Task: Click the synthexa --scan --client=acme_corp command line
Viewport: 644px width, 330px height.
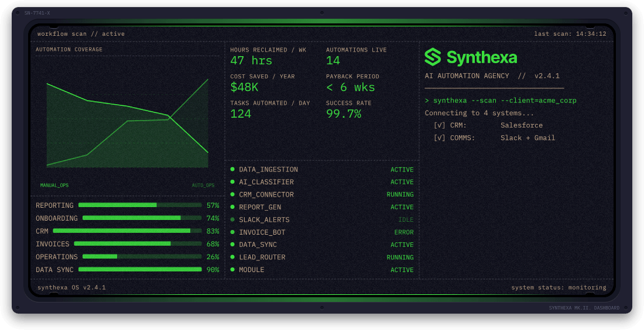Action: coord(501,101)
